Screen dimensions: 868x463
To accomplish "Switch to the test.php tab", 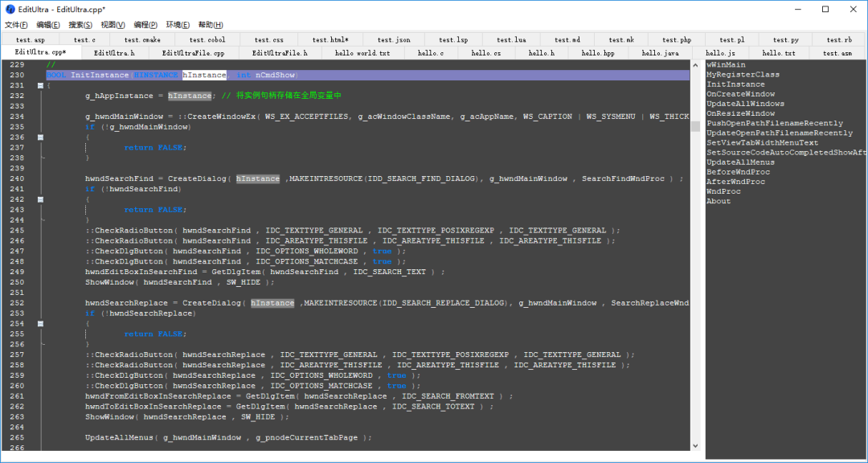I will (x=677, y=40).
